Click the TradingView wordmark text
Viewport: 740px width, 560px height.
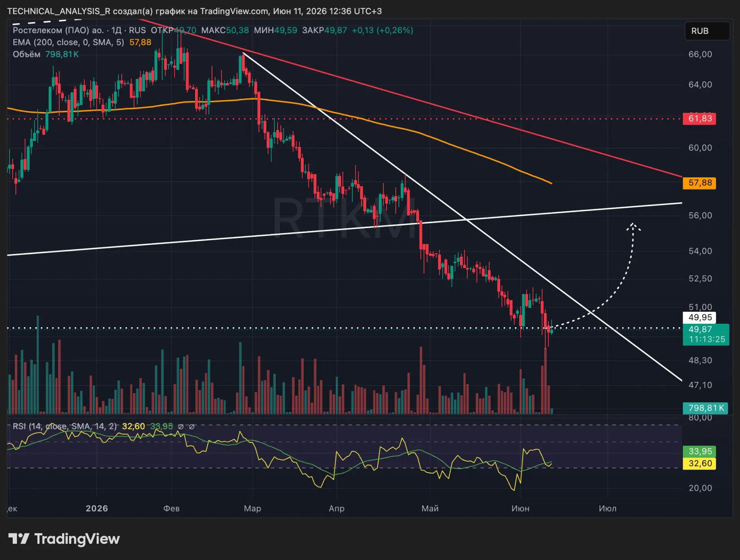coord(77,539)
